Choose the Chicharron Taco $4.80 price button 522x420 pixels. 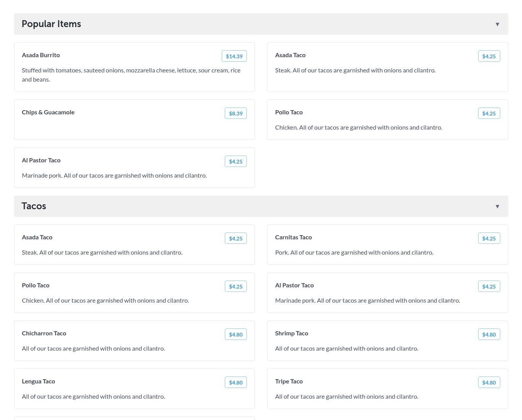point(235,335)
